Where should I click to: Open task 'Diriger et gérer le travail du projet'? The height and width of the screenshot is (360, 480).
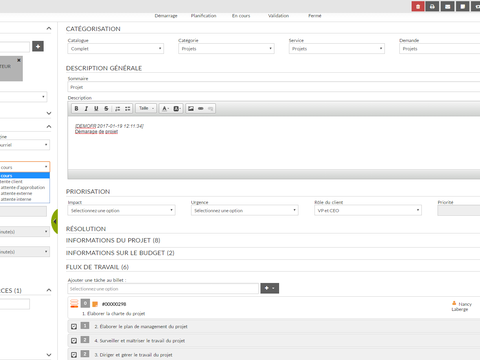(x=133, y=355)
